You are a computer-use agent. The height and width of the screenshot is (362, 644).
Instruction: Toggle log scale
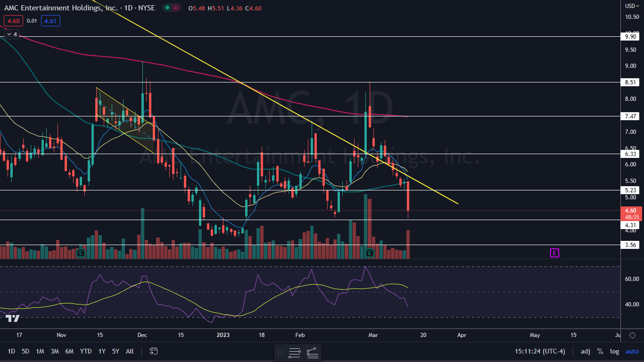click(614, 351)
